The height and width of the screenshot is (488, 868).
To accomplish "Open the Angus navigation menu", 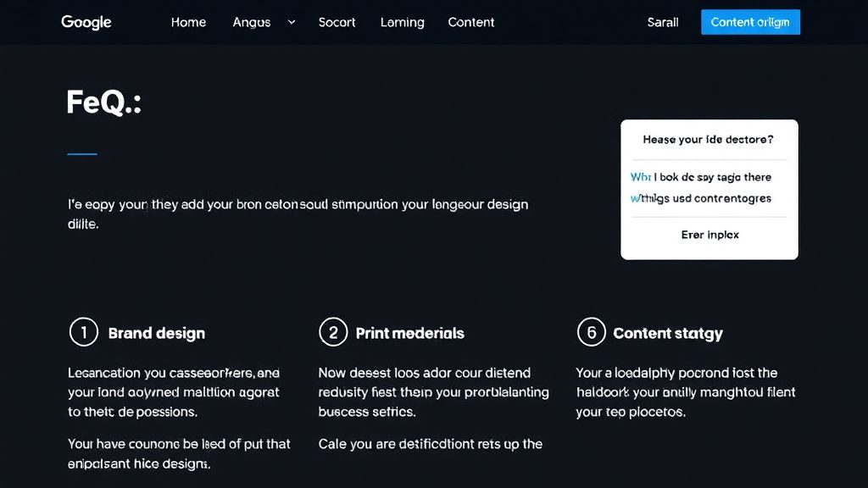I will coord(251,22).
